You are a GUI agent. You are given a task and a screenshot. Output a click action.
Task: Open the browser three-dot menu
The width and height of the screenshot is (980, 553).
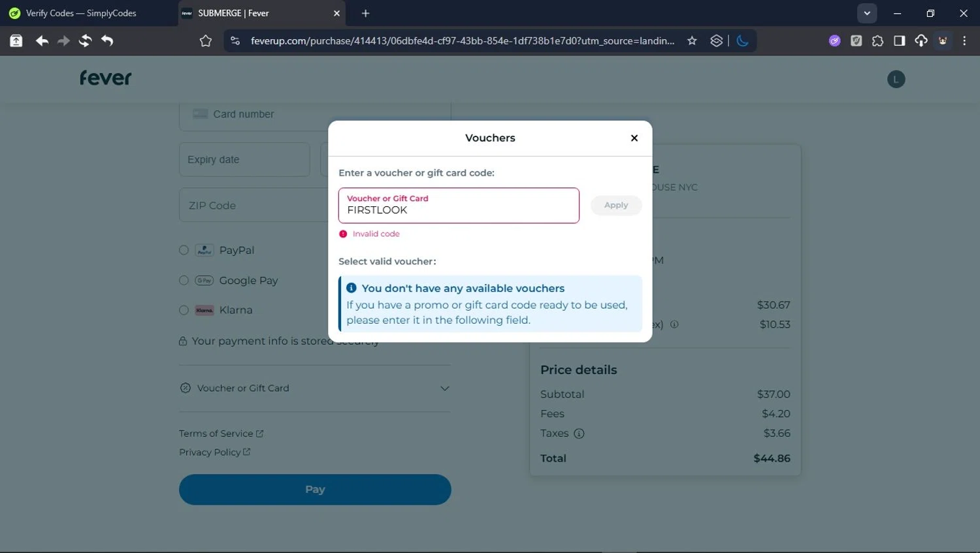tap(964, 40)
